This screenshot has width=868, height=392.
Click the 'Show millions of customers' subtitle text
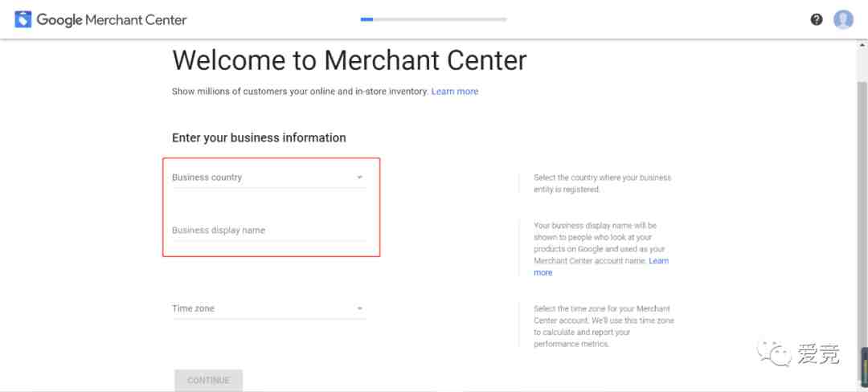[x=301, y=92]
